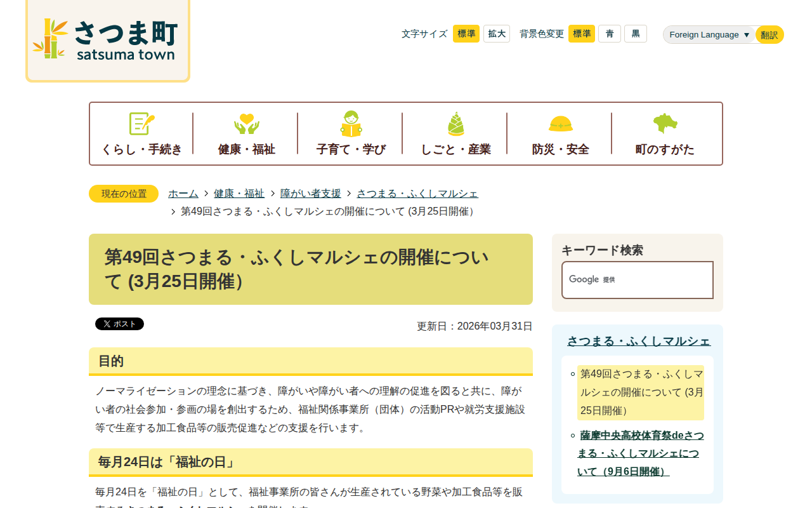Click the 防災・安全 helmet icon

560,124
